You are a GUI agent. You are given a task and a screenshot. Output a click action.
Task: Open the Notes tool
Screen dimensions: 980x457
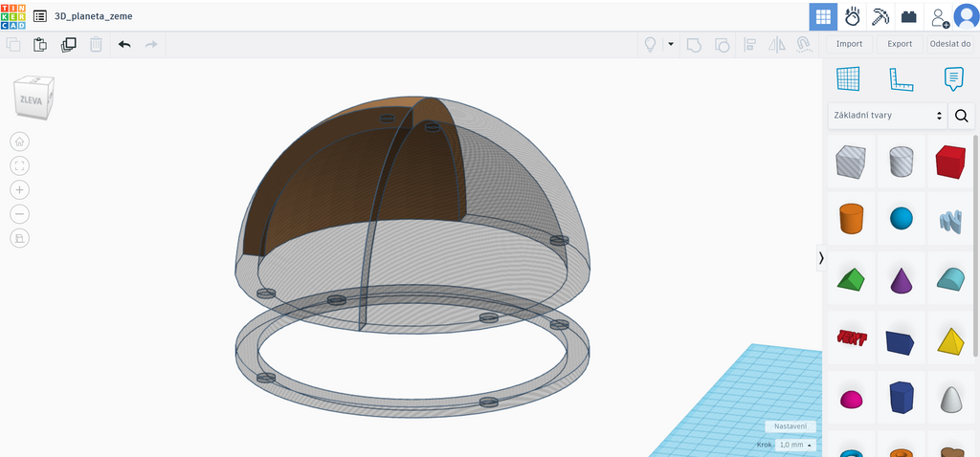tap(954, 79)
